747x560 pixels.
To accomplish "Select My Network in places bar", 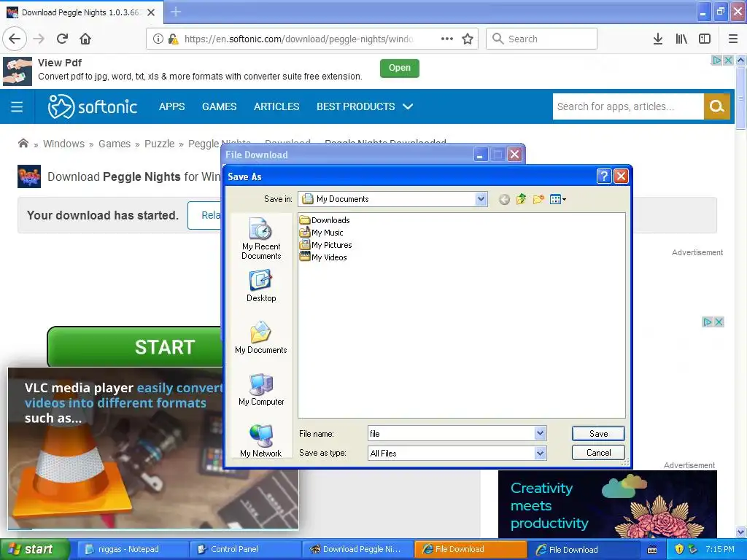I will click(x=261, y=441).
